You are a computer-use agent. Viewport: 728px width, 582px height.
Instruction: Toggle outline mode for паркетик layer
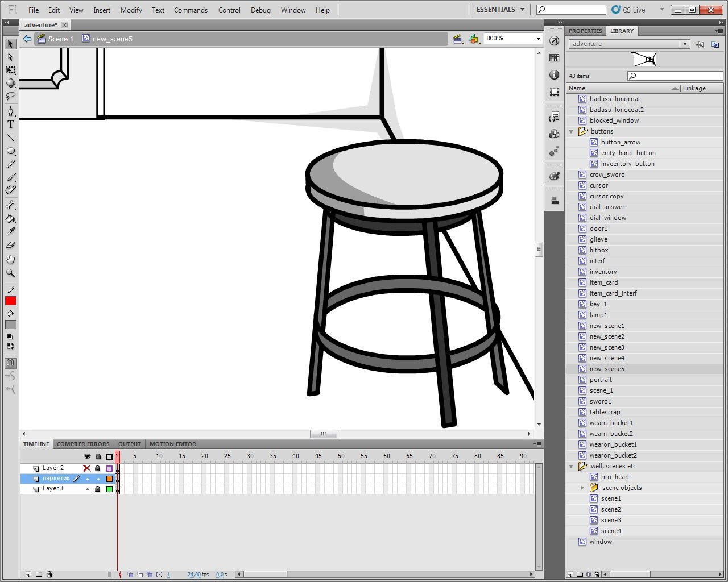click(109, 479)
